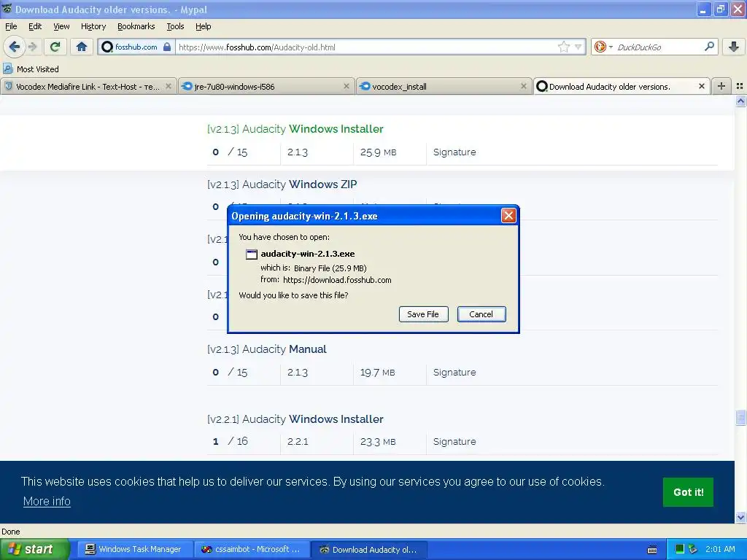747x560 pixels.
Task: Open Signature for v2.2.1 Windows Installer
Action: click(x=454, y=442)
